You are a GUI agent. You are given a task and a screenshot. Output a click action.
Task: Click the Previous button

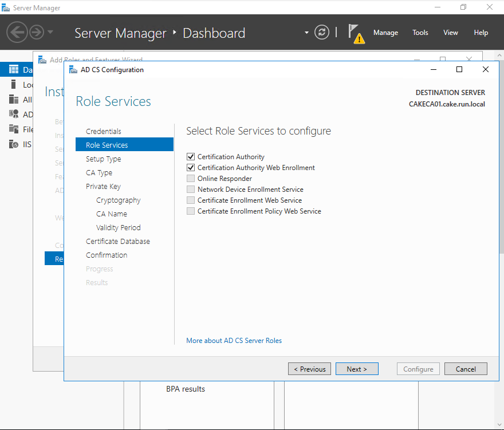pyautogui.click(x=309, y=369)
